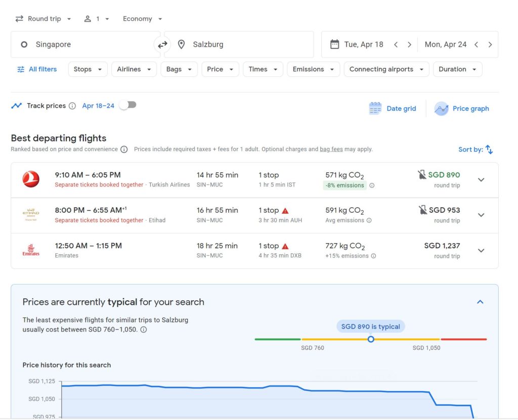Enable the Track prices toggle
The height and width of the screenshot is (420, 518).
coord(127,105)
